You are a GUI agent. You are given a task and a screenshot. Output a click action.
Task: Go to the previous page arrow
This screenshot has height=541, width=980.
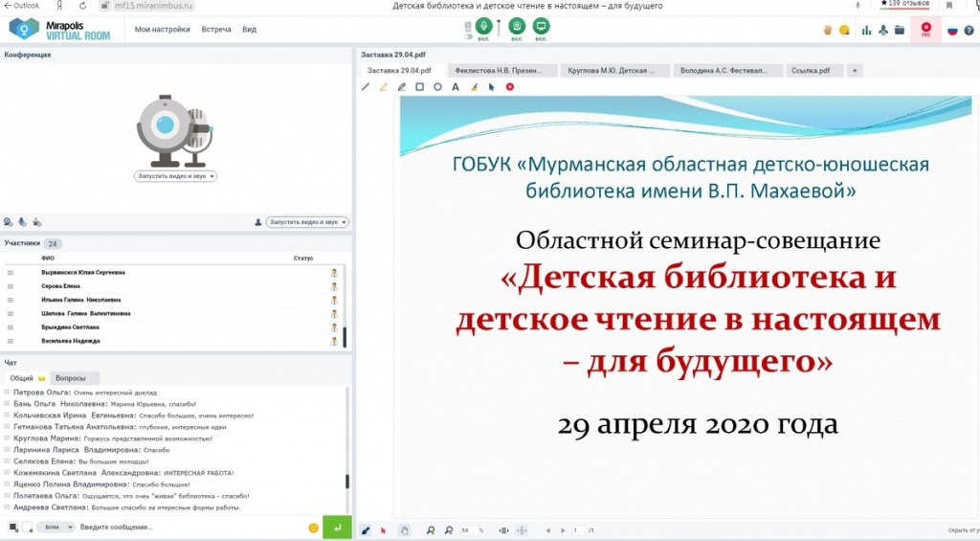[548, 530]
